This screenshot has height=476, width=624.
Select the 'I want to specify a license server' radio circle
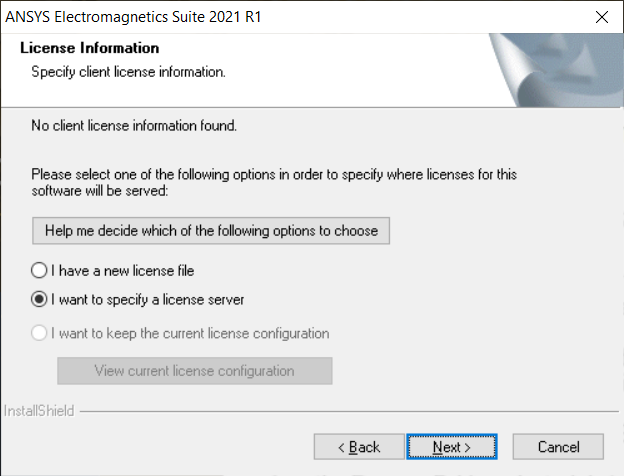(39, 299)
